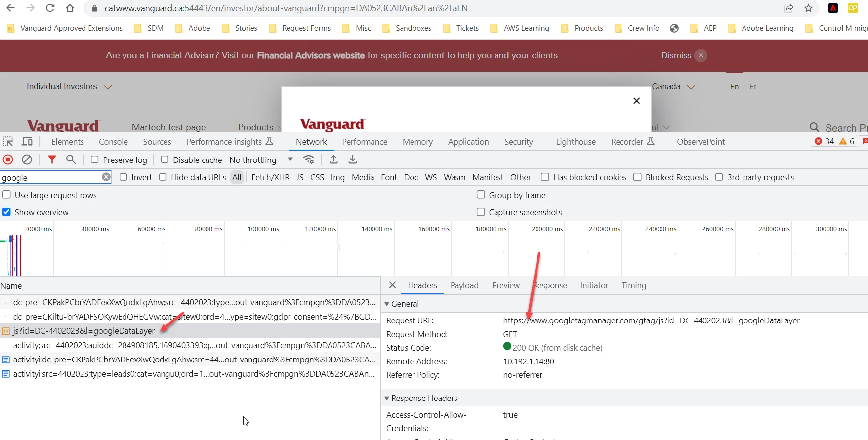Click the share page icon in address bar

[x=788, y=8]
